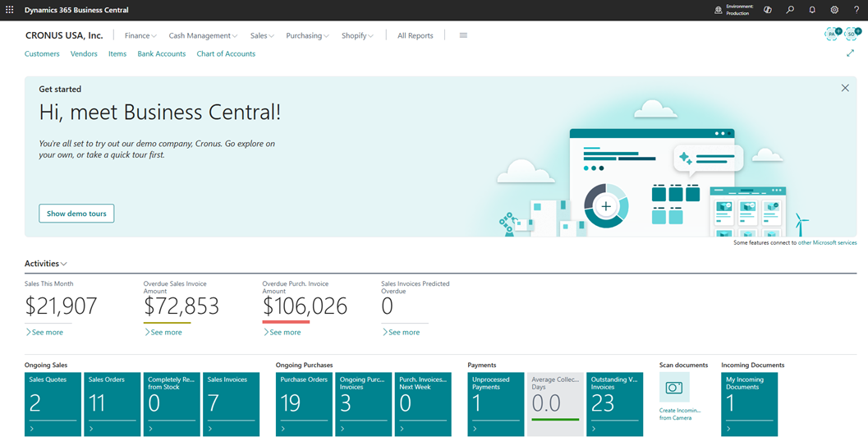Viewport: 868px width, 437px height.
Task: Open Completely Reserved from Stock tile
Action: pyautogui.click(x=172, y=404)
